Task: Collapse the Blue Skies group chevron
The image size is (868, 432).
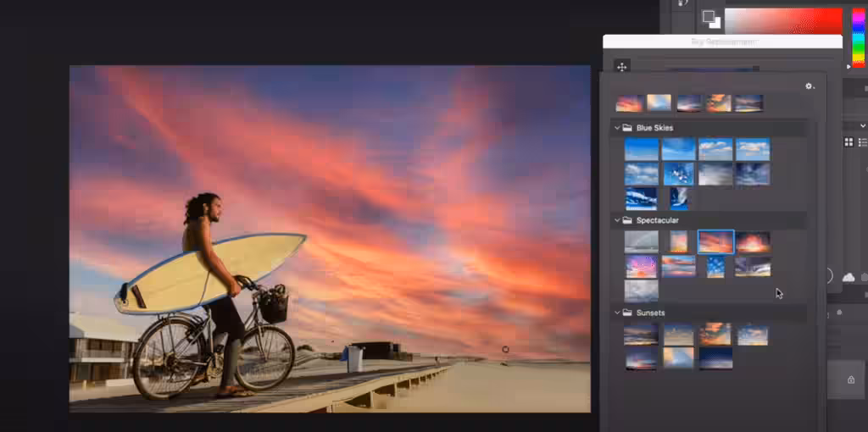Action: pyautogui.click(x=617, y=128)
